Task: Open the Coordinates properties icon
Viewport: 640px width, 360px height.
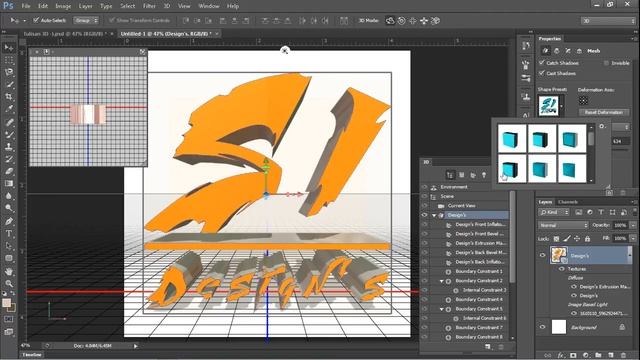Action: click(579, 51)
